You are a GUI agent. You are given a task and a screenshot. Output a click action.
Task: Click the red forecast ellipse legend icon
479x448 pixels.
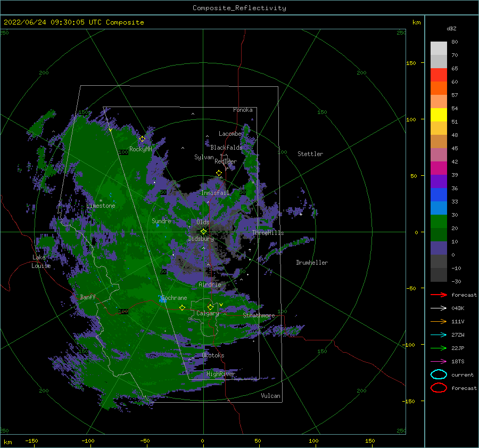pos(439,388)
